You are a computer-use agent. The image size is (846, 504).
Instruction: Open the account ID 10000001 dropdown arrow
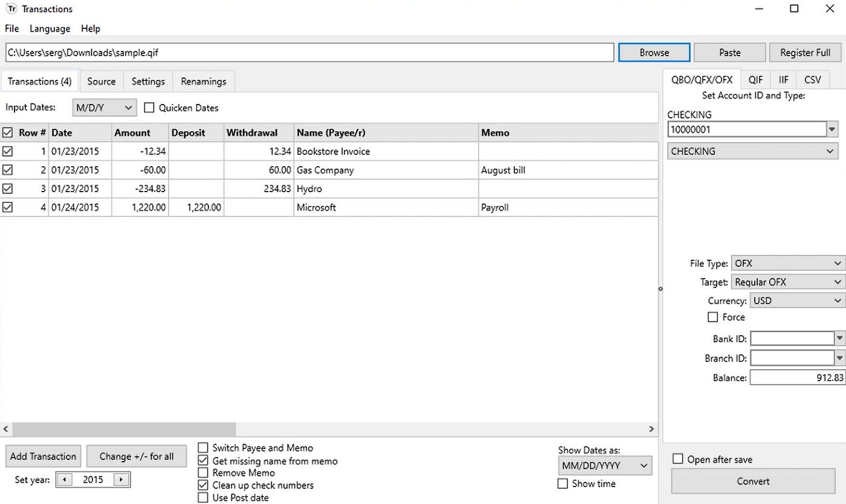coord(833,129)
